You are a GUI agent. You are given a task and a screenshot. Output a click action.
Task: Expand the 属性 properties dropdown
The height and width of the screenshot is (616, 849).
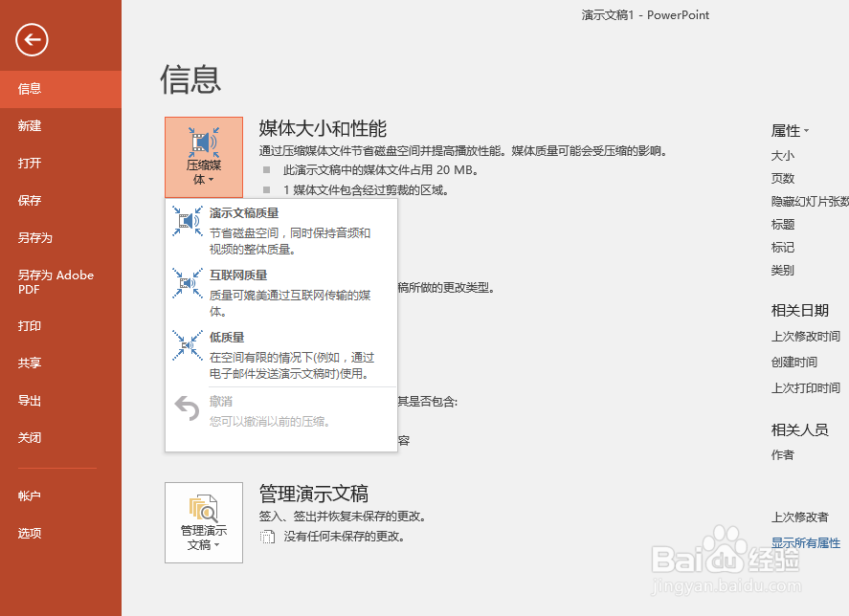coord(790,130)
